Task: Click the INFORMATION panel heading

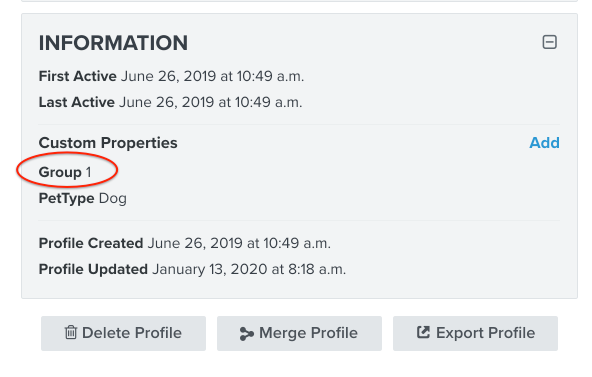Action: (x=113, y=43)
